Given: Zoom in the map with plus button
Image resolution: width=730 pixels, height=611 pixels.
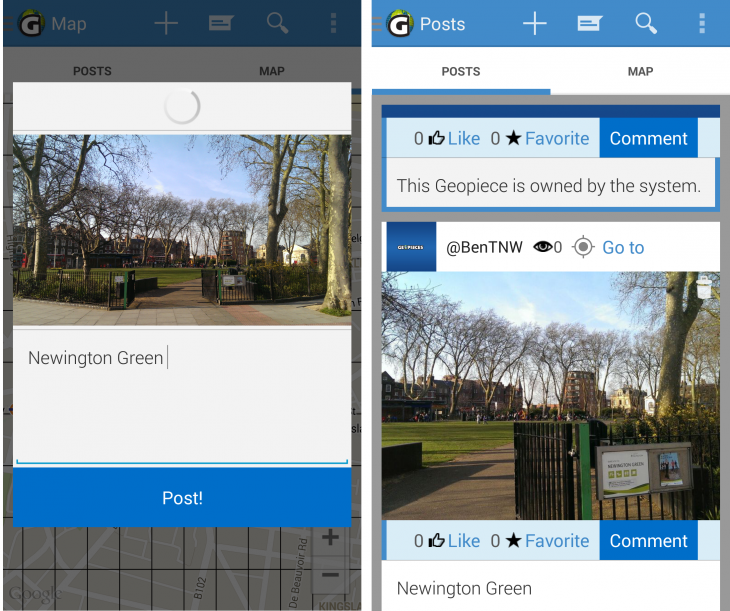Looking at the screenshot, I should (330, 538).
